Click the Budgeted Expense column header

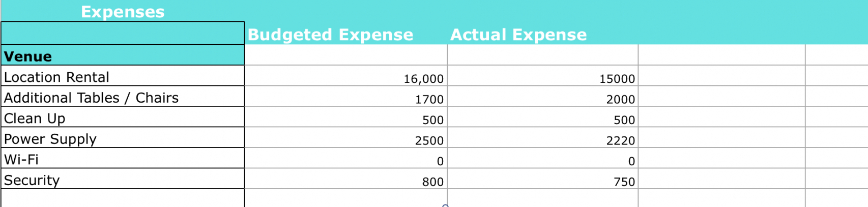click(x=330, y=34)
